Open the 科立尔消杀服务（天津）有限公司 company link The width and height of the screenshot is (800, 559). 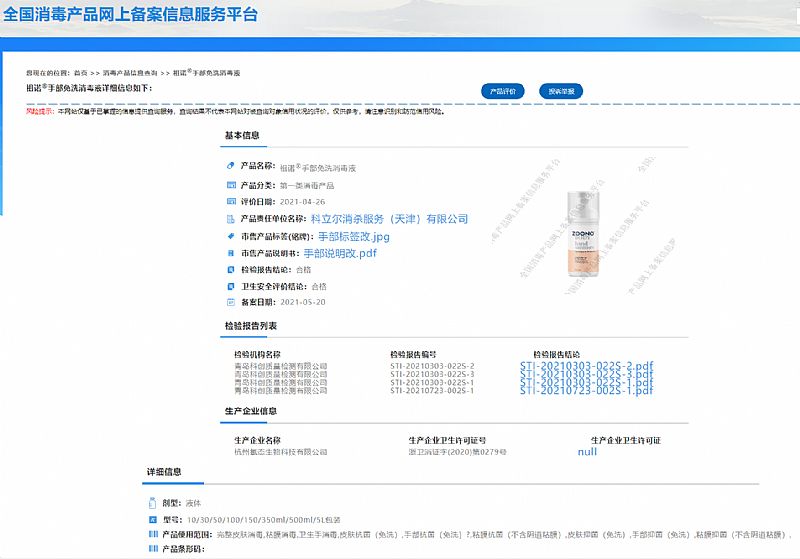pos(389,219)
